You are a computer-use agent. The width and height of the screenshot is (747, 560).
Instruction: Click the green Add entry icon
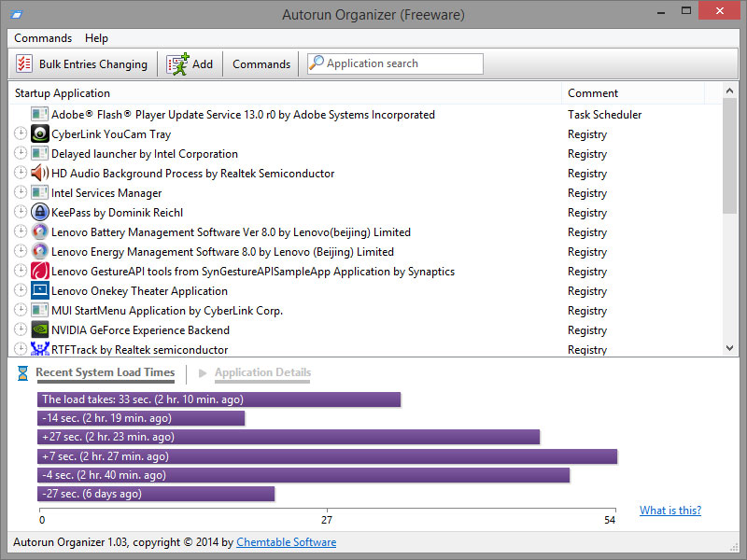point(177,63)
